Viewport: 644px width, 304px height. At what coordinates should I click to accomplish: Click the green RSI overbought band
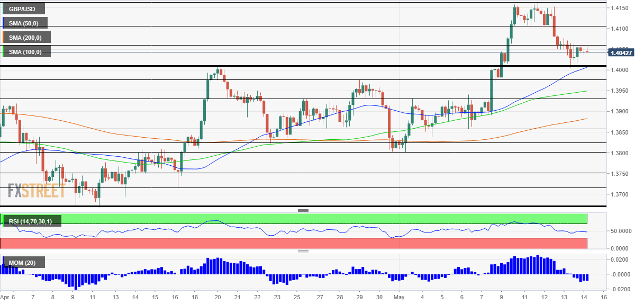click(318, 218)
